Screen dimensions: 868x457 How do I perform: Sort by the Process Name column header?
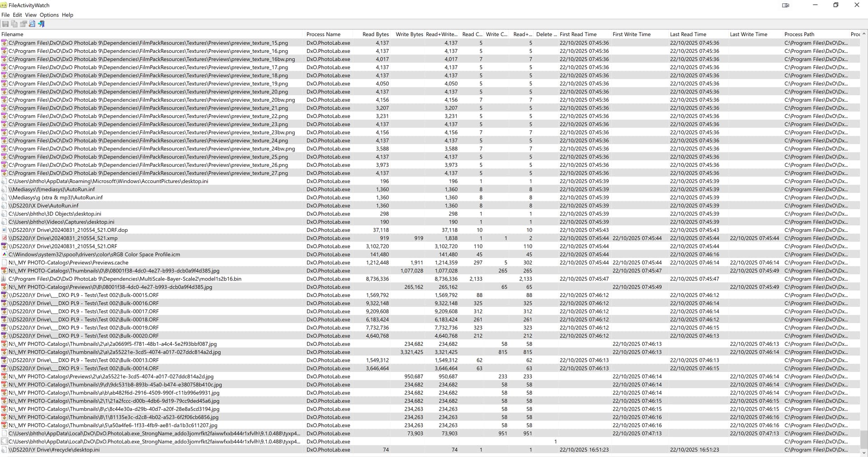coord(323,34)
